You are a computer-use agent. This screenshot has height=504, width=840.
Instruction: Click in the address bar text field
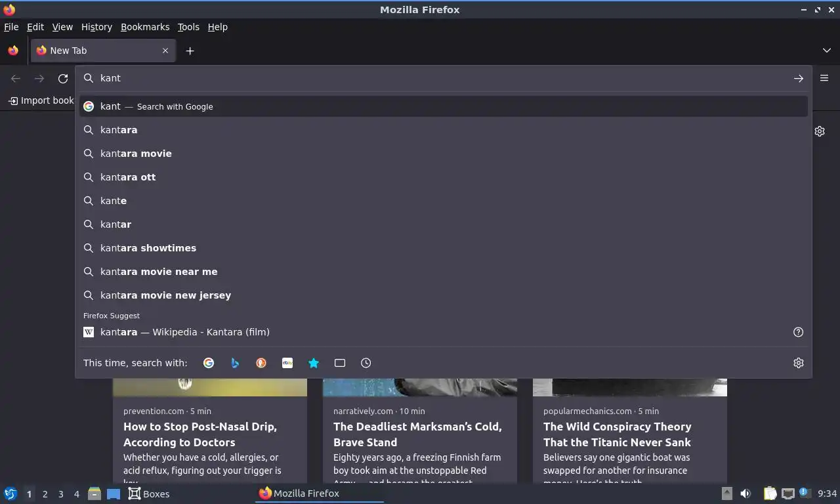[x=444, y=78]
